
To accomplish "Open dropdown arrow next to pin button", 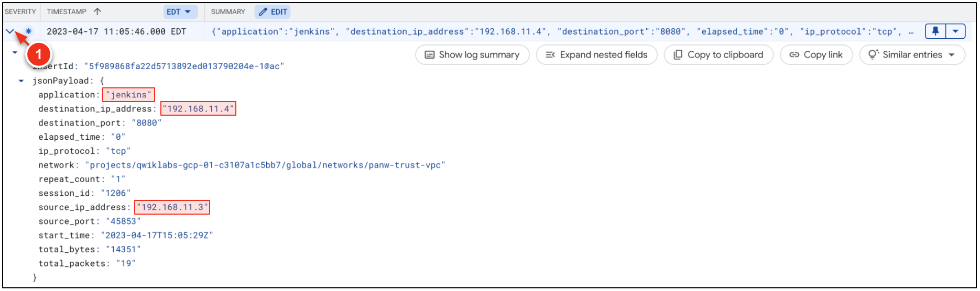I will point(955,31).
